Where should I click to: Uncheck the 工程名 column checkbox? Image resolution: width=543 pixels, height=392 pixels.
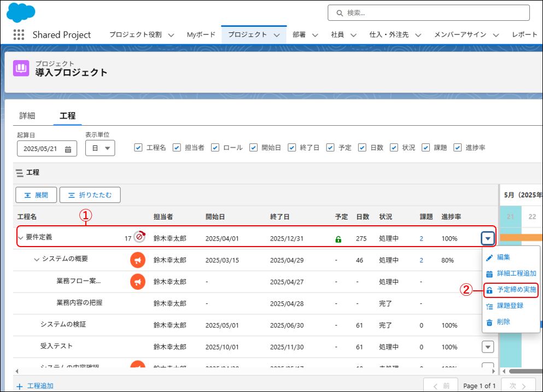(x=138, y=148)
